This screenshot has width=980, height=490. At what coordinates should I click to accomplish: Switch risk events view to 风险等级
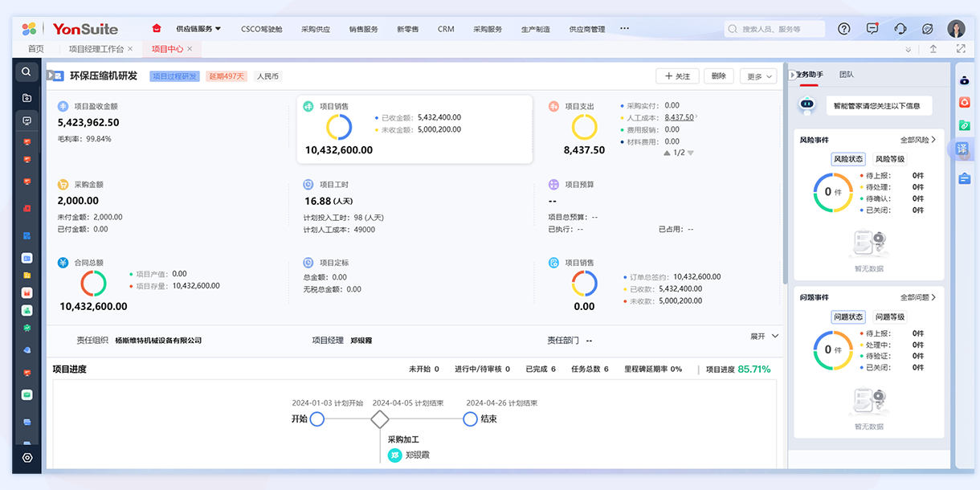[890, 159]
